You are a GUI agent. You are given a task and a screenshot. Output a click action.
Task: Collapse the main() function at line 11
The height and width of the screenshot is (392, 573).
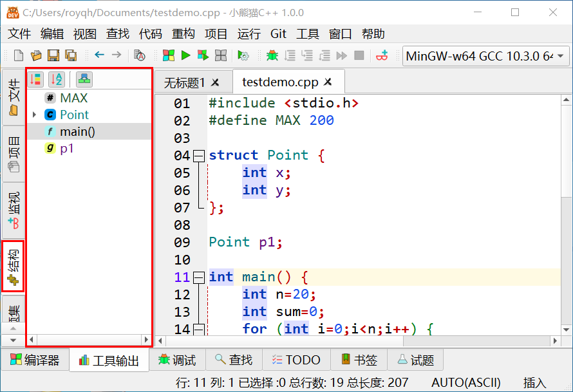(199, 277)
